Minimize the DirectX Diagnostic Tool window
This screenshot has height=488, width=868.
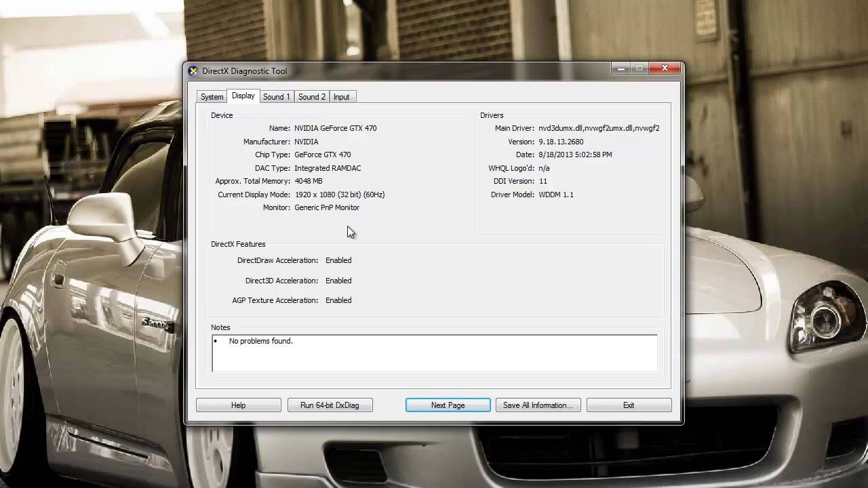coord(621,68)
